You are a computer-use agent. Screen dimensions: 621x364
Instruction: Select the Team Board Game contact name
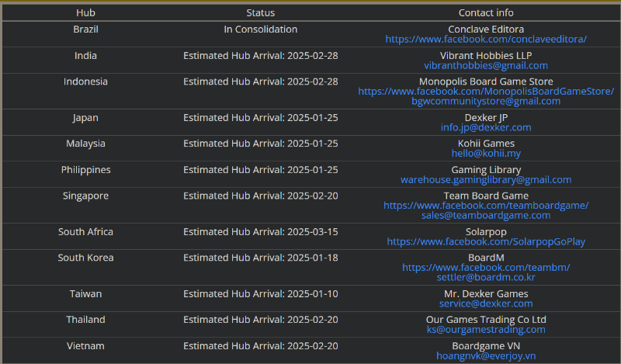486,196
